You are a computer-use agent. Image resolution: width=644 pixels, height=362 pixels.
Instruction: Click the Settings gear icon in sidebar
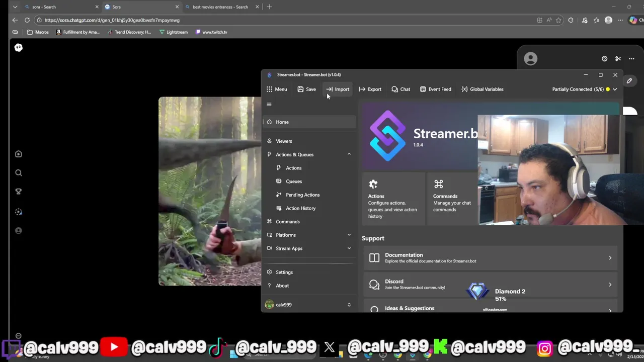269,273
